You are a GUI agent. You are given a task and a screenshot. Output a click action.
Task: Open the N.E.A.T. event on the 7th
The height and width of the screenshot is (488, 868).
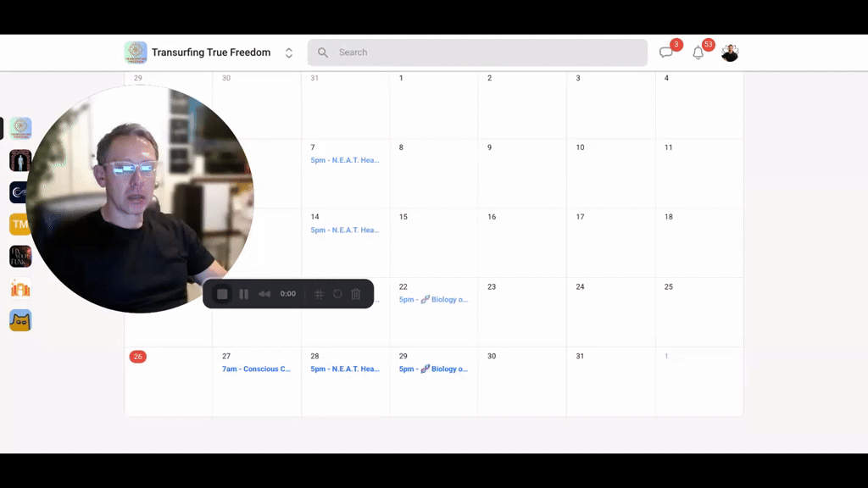tap(345, 160)
